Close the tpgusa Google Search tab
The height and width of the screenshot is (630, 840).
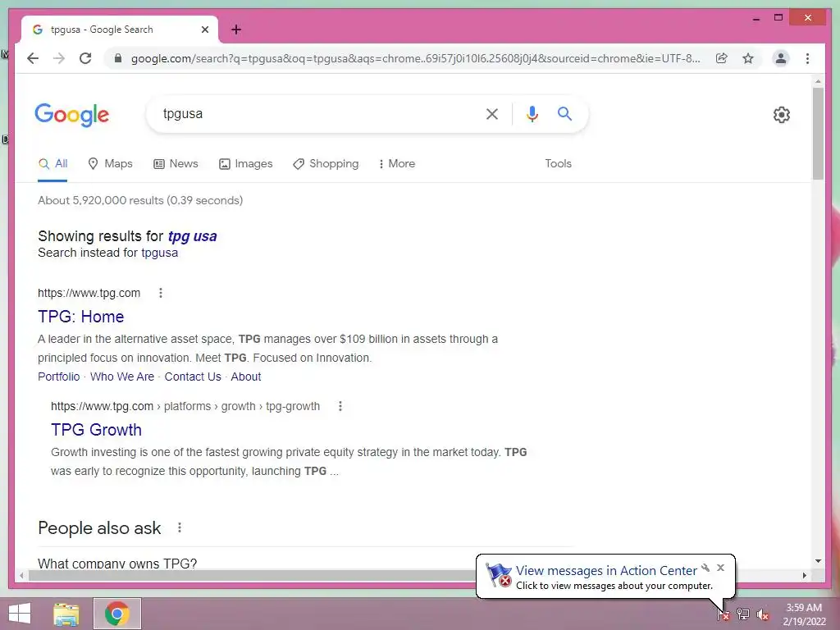point(204,30)
